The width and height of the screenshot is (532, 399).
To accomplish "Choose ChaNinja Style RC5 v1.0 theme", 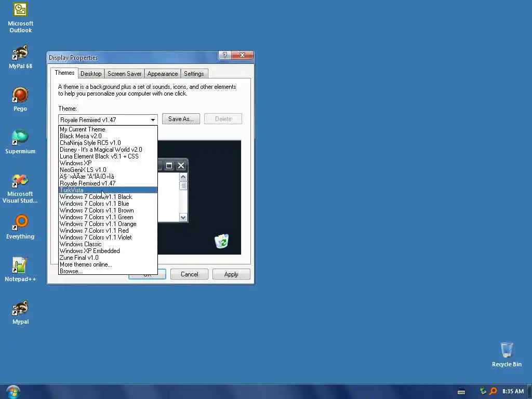I will click(108, 143).
